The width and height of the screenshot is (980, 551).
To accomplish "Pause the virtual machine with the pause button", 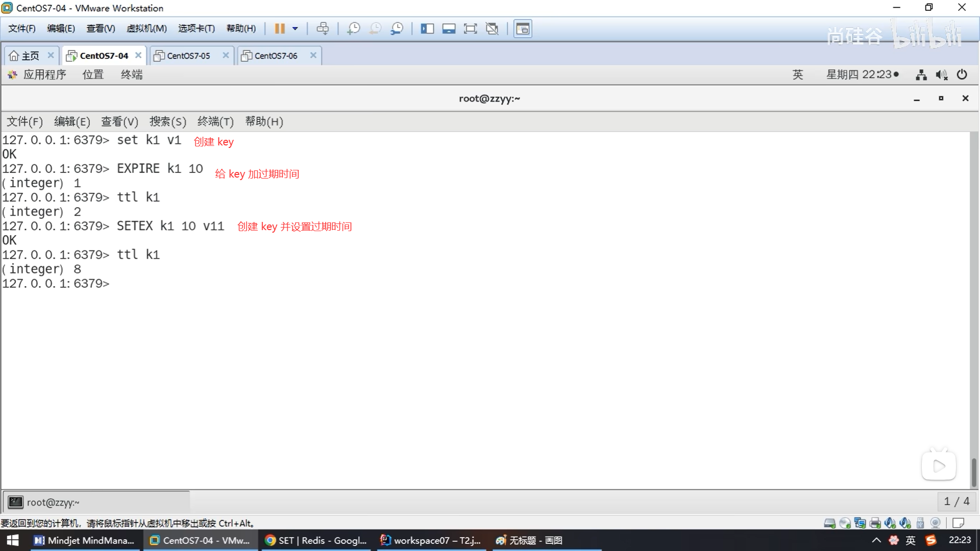I will click(x=279, y=29).
